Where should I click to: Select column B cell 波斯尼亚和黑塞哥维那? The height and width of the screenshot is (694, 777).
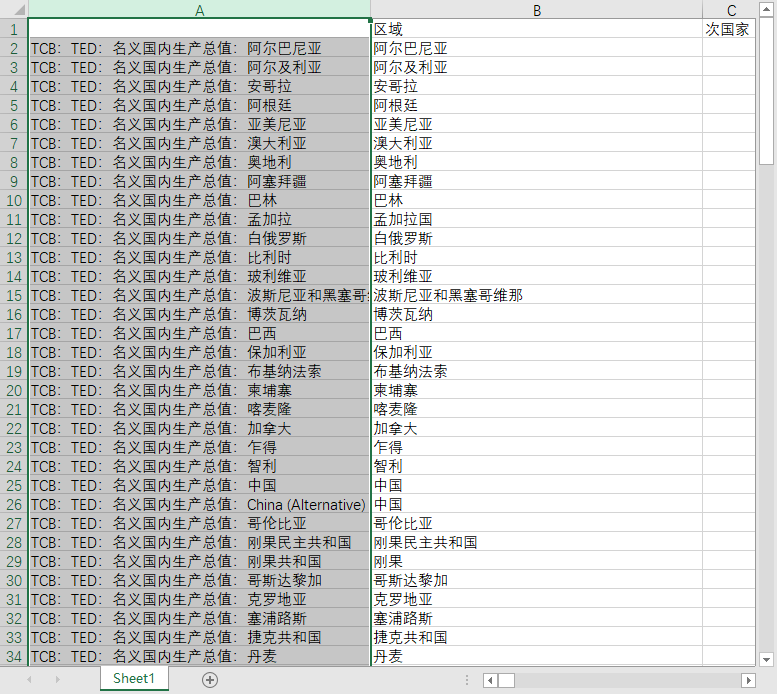537,295
